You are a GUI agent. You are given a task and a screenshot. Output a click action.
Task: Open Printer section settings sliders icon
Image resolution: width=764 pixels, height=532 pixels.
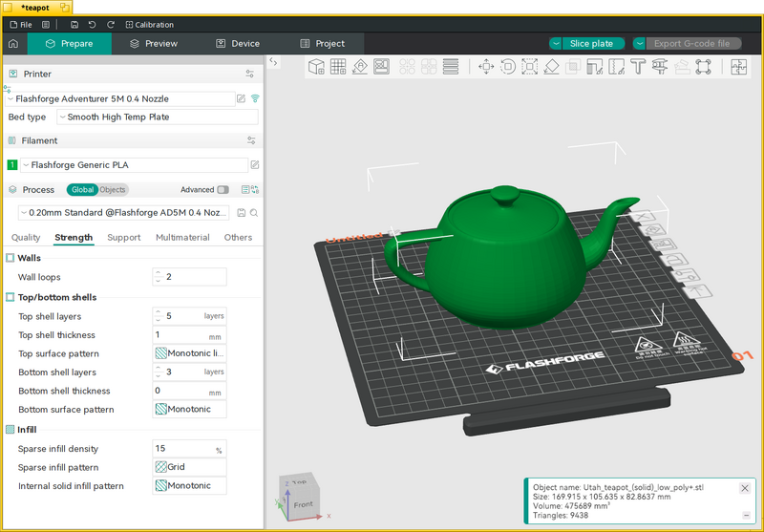(x=250, y=74)
